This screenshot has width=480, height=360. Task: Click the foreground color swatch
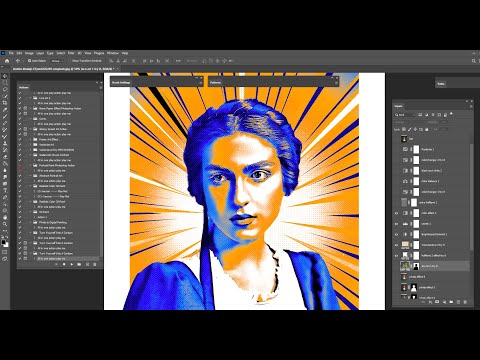click(x=3, y=242)
